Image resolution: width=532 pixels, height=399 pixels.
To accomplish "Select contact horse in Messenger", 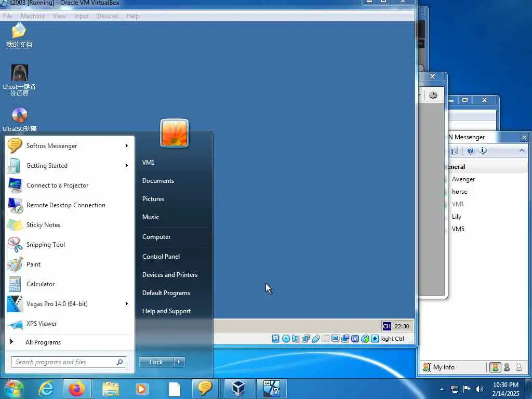I will tap(459, 192).
